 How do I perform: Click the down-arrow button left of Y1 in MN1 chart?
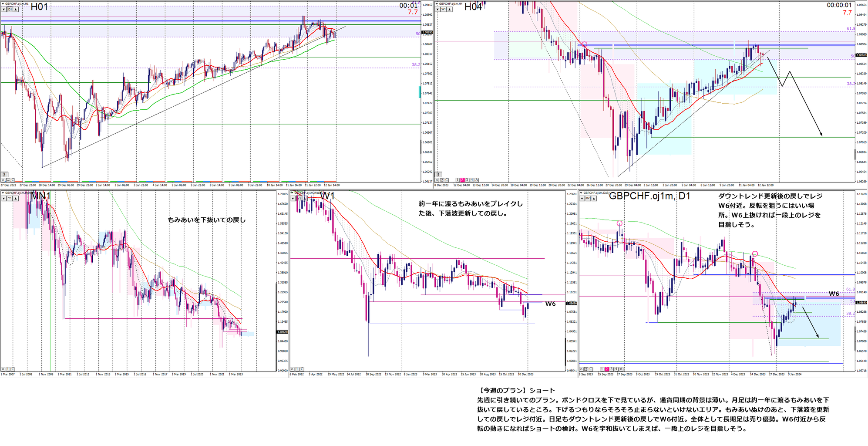click(x=3, y=198)
